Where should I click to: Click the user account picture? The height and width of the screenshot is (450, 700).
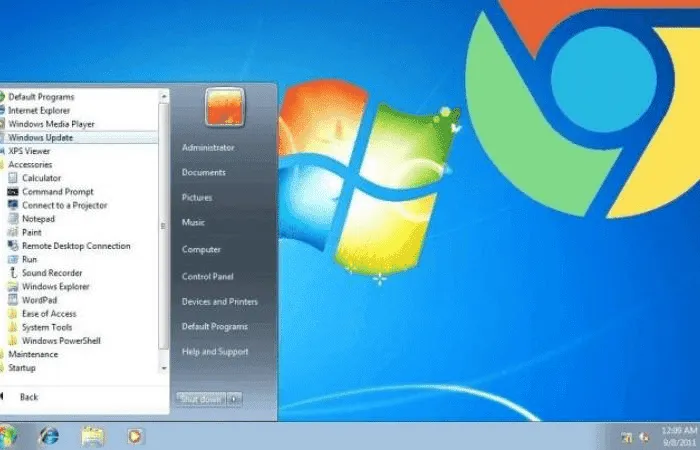point(225,107)
